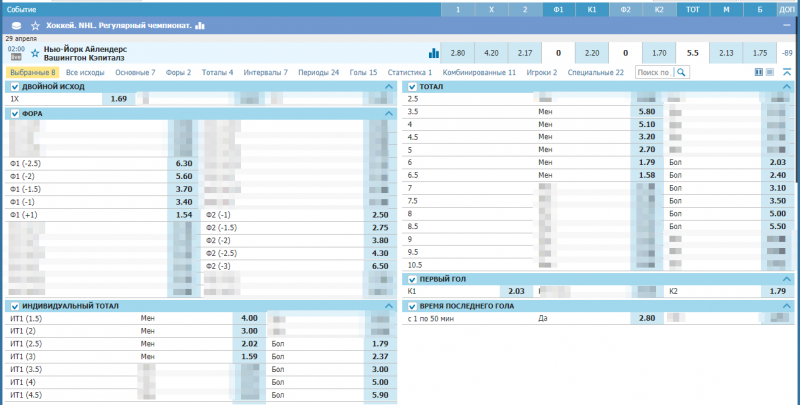Star the NHL regular championship league
This screenshot has height=405, width=800.
point(36,24)
